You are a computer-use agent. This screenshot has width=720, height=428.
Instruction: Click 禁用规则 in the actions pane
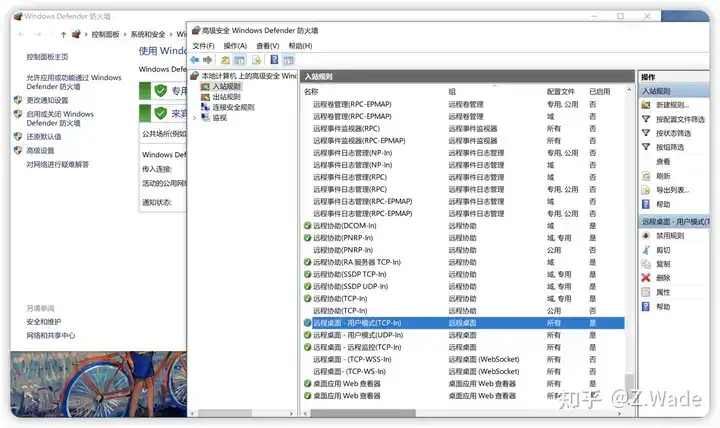click(x=670, y=236)
